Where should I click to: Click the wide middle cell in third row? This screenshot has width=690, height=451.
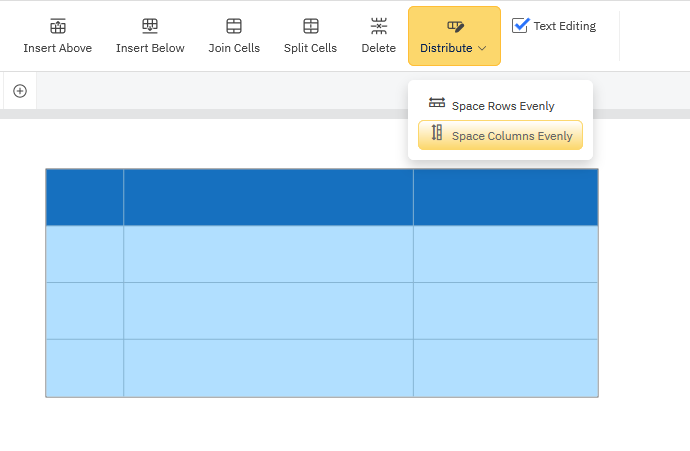268,311
